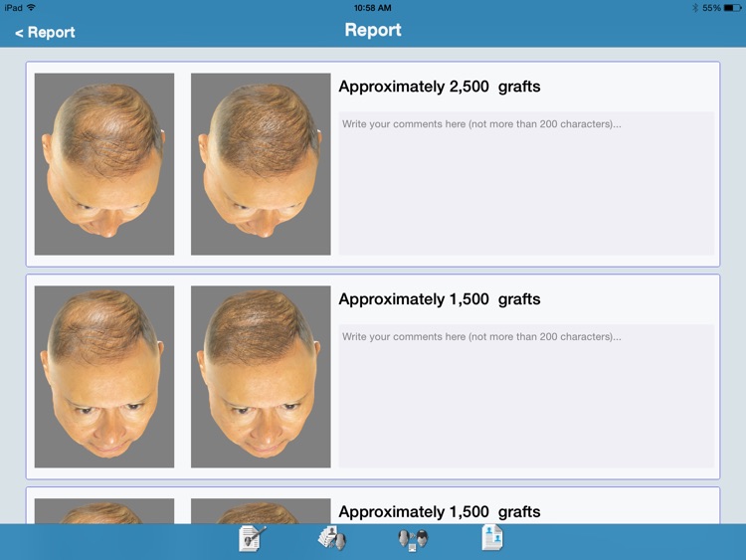Click the centered 'Report' page title
Viewport: 746px width, 560px height.
click(373, 30)
